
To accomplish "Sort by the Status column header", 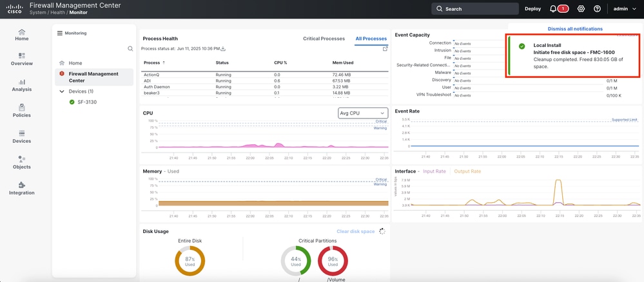I will [x=222, y=63].
